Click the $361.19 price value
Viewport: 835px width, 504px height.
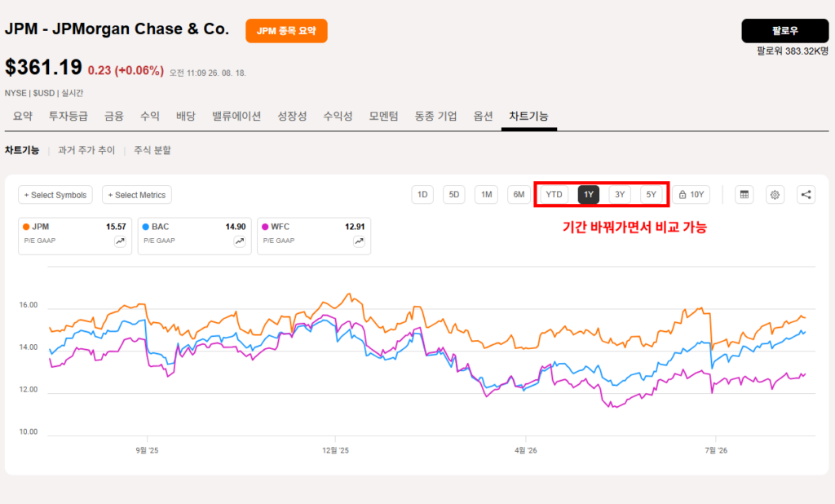coord(43,68)
